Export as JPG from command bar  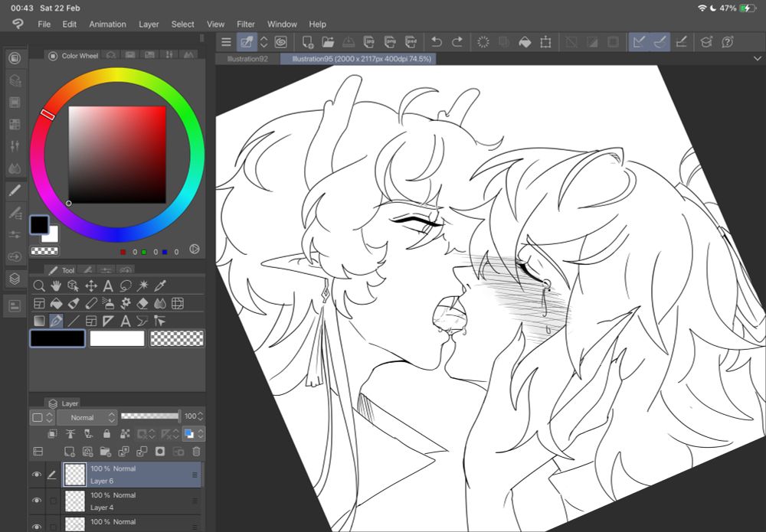pos(369,42)
